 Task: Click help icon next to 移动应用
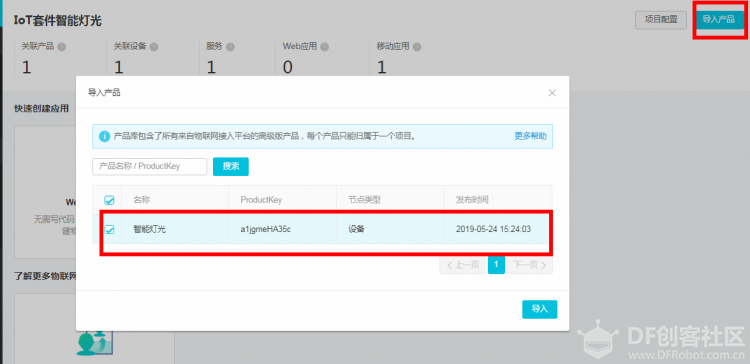coord(417,47)
